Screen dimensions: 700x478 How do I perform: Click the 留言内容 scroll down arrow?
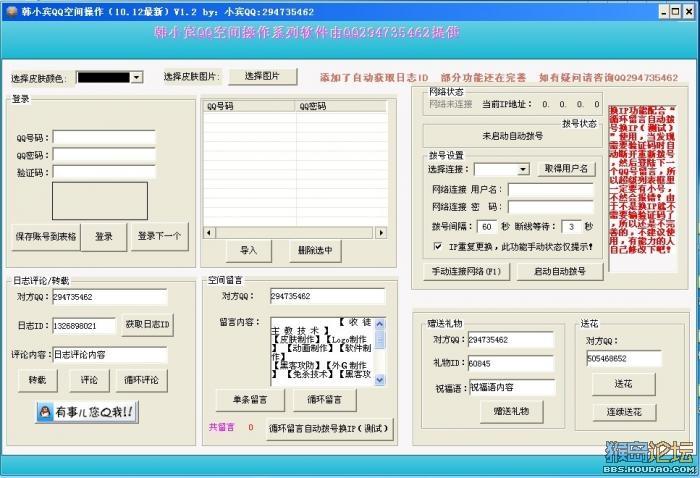point(379,380)
